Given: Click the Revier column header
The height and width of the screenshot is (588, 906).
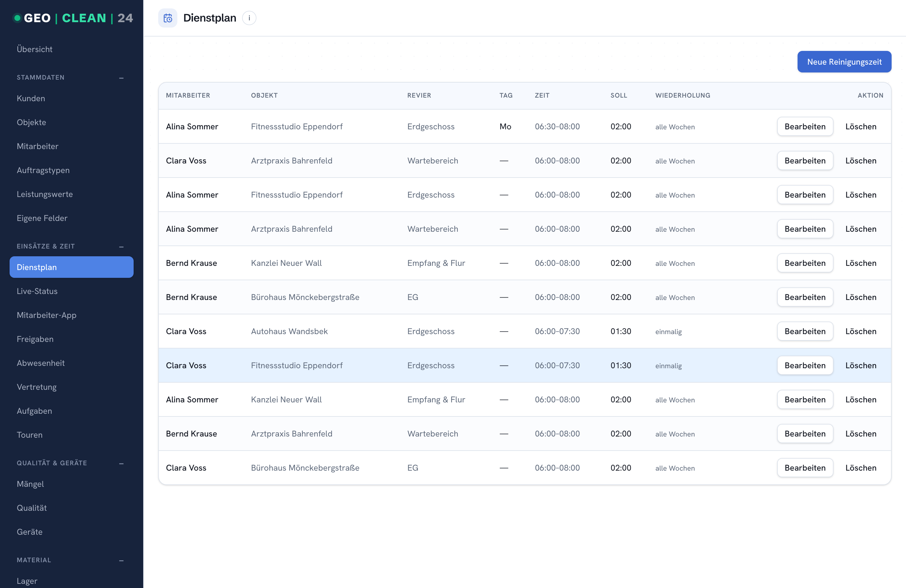Looking at the screenshot, I should tap(419, 96).
